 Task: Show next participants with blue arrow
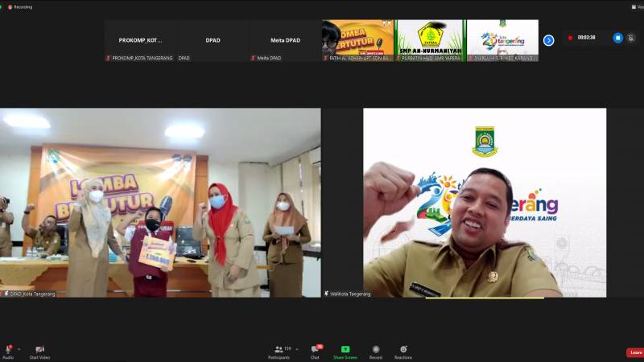548,40
